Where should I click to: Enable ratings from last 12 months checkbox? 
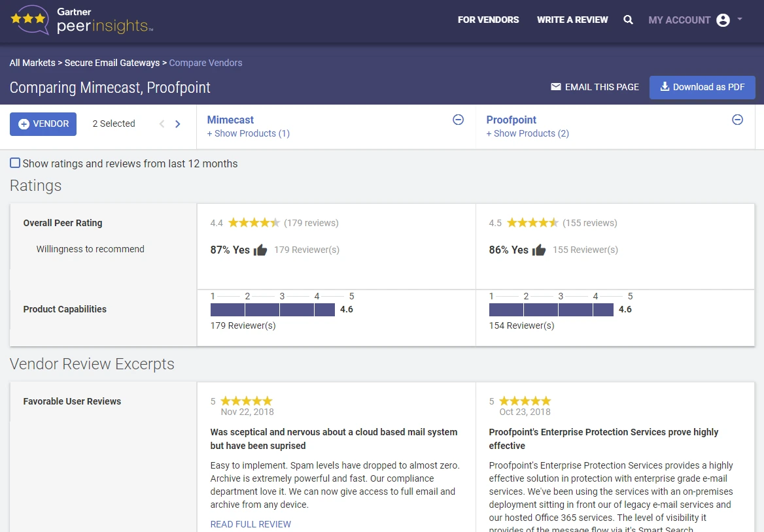(x=15, y=163)
